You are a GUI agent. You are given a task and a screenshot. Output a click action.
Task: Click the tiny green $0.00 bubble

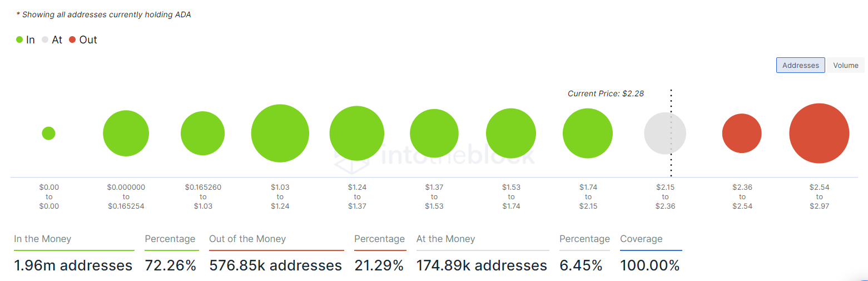click(x=48, y=134)
